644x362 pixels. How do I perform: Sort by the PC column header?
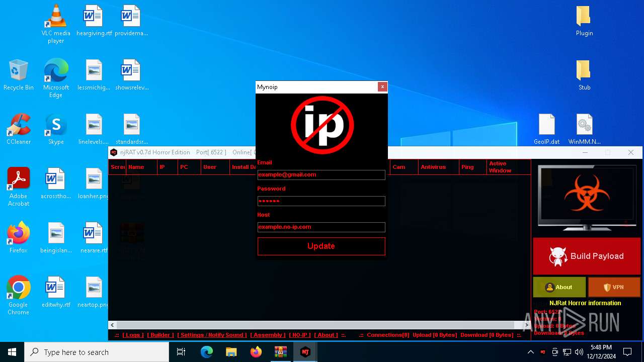coord(189,167)
